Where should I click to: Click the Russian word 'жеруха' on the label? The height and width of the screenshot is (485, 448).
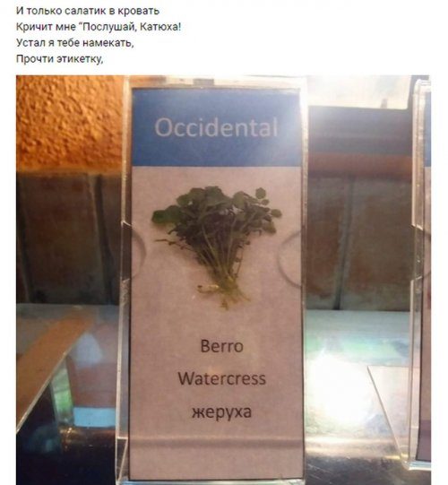[221, 412]
